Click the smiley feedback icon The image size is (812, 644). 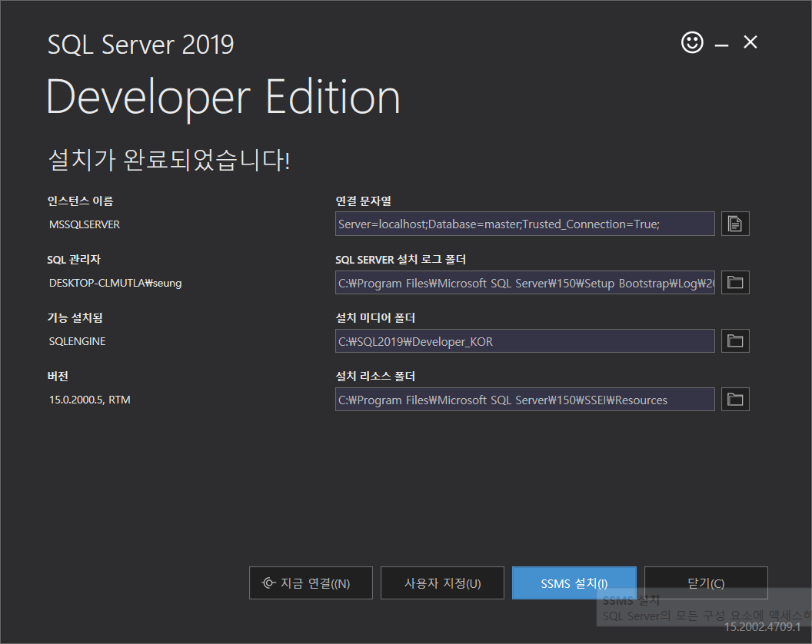pyautogui.click(x=692, y=42)
